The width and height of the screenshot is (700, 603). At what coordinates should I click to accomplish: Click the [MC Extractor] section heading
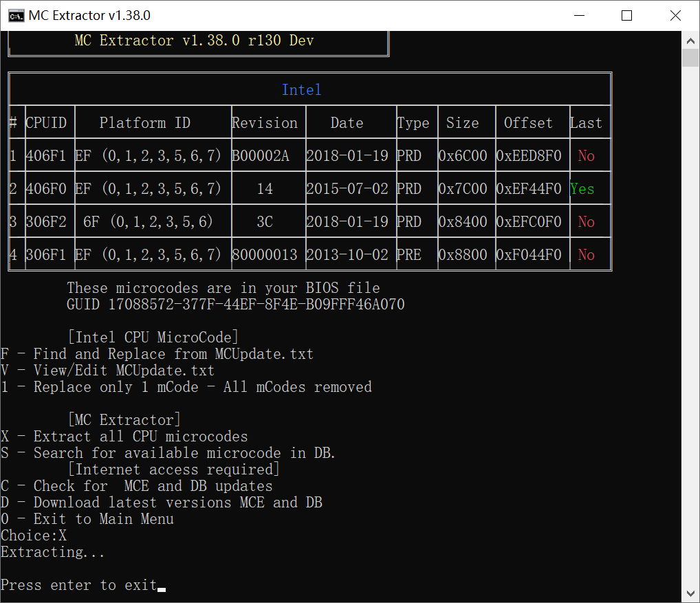124,420
